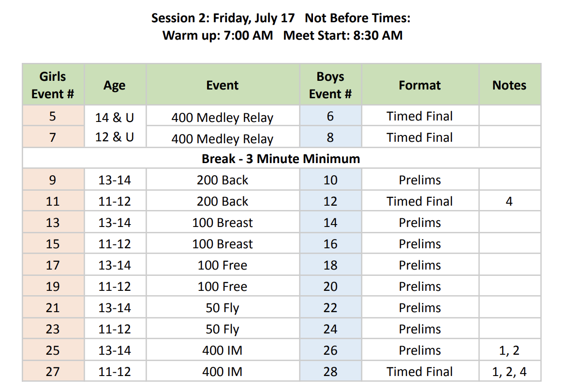
Task: Click the Notes cell showing 4
Action: 509,201
